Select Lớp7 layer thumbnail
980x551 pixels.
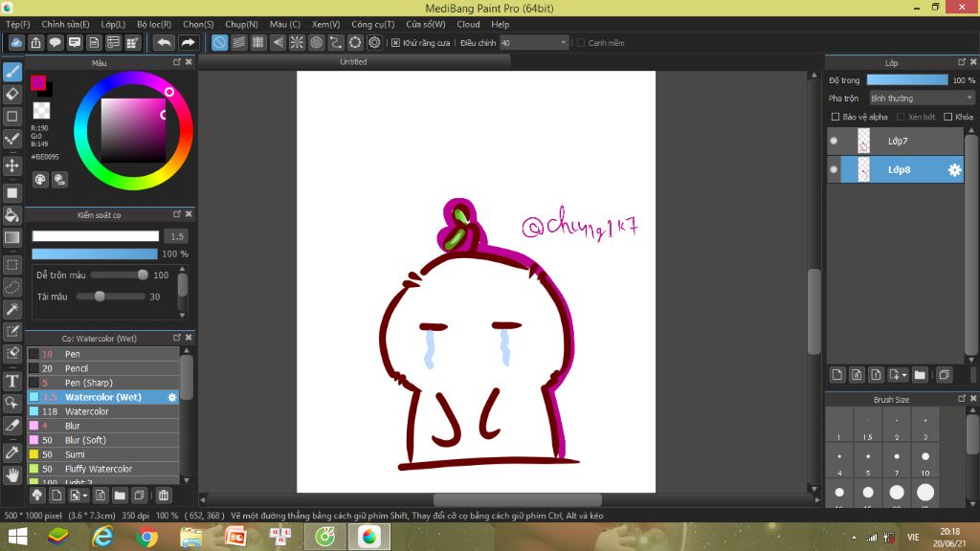tap(863, 142)
